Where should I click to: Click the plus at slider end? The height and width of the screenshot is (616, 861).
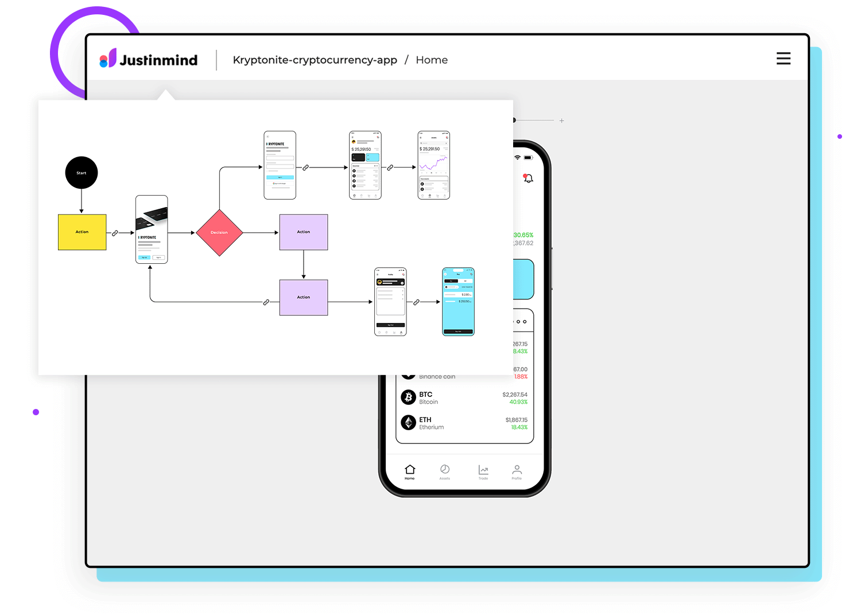[562, 120]
